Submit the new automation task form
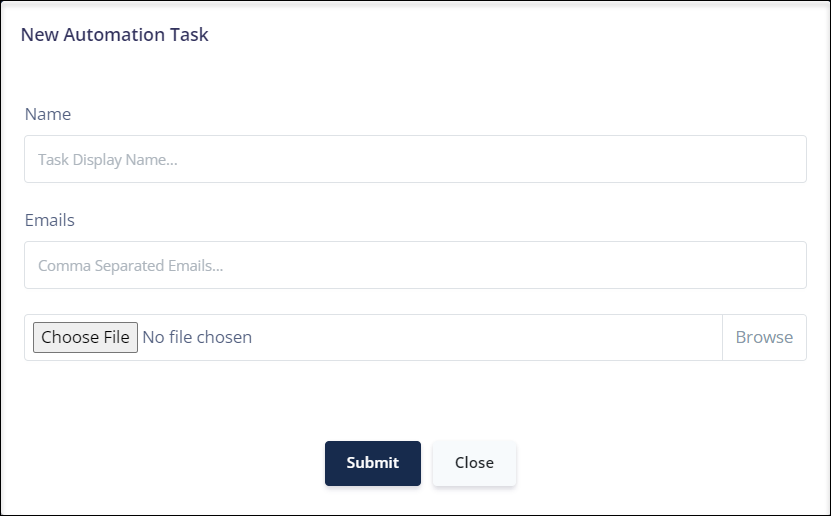 [373, 463]
